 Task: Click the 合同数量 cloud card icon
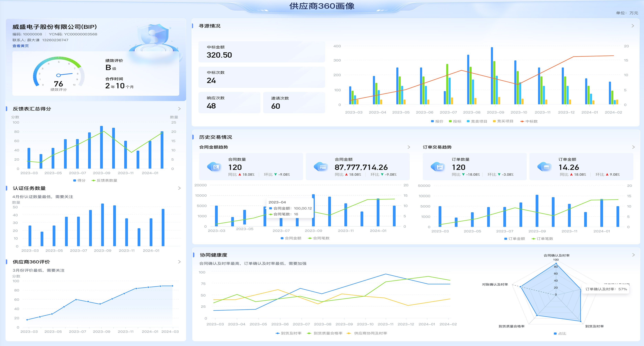coord(214,167)
